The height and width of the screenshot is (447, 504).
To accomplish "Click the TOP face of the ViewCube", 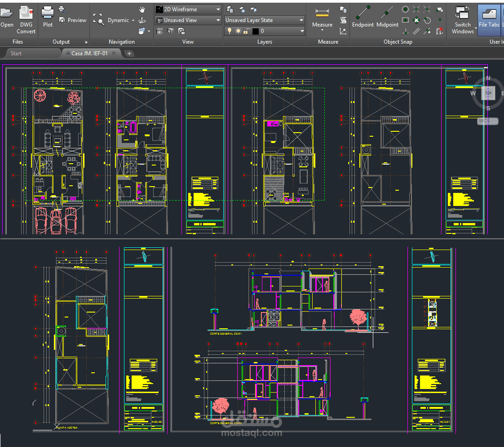I will [488, 93].
